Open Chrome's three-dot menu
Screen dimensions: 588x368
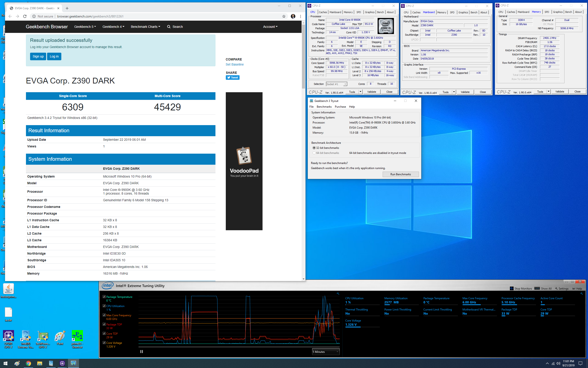tap(301, 16)
